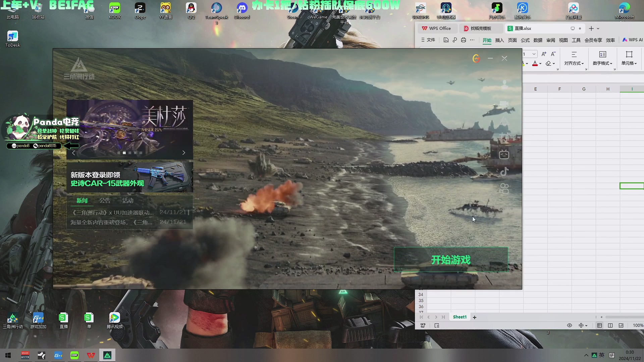Open the Bilibili icon in launcher sidebar
The height and width of the screenshot is (362, 644).
504,155
